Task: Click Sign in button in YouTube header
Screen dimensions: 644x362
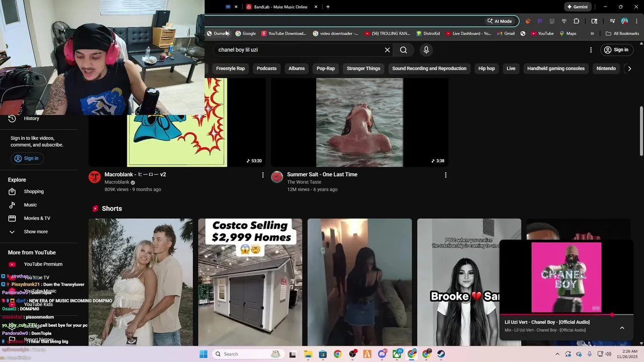Action: point(617,50)
